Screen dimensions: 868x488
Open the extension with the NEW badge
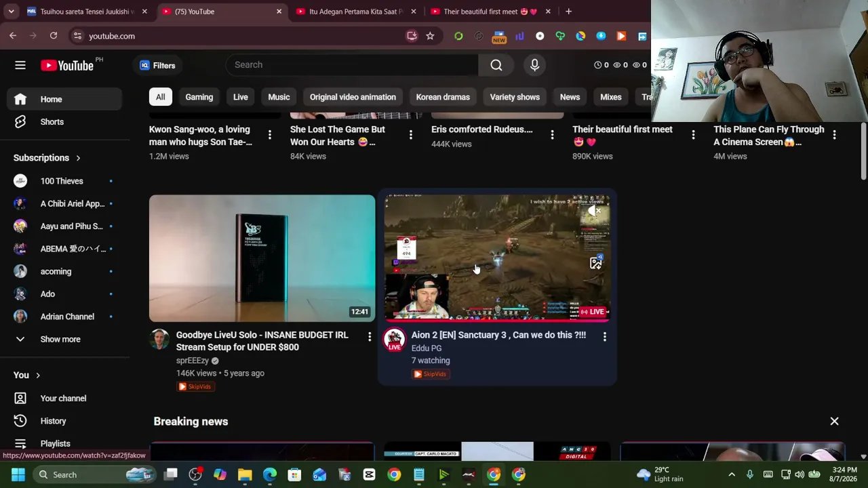499,37
